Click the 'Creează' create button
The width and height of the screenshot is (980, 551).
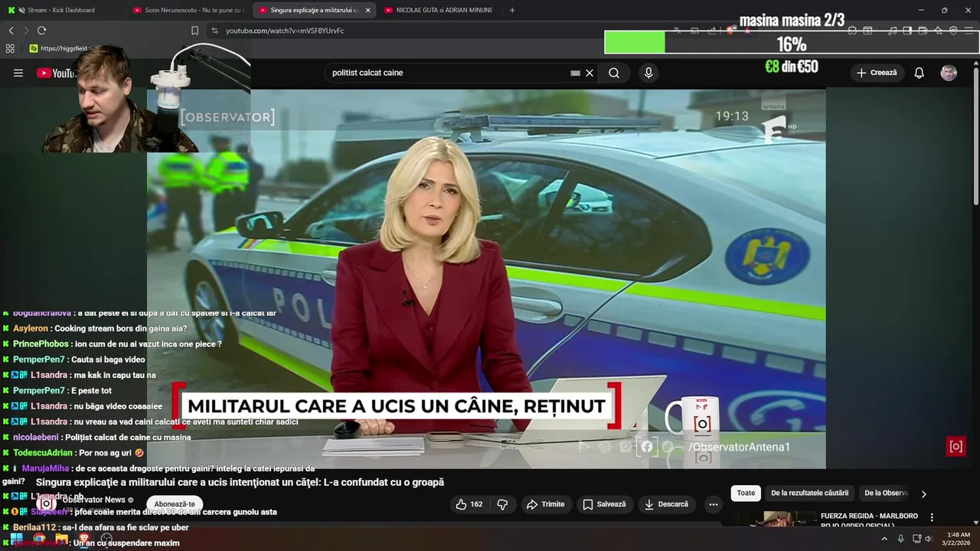(x=877, y=73)
